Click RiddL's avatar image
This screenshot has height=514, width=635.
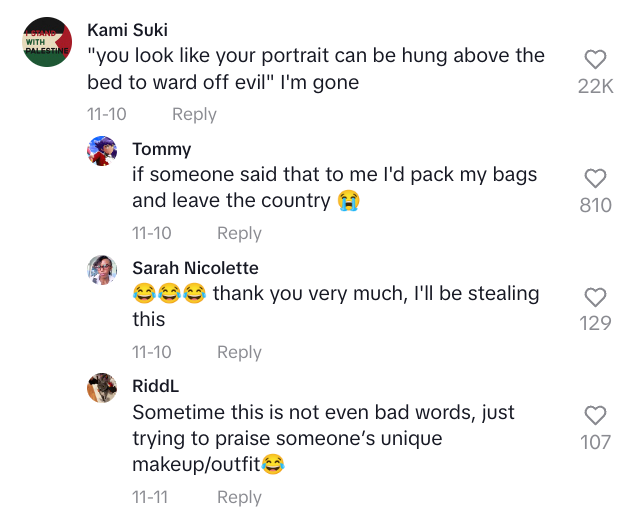103,388
